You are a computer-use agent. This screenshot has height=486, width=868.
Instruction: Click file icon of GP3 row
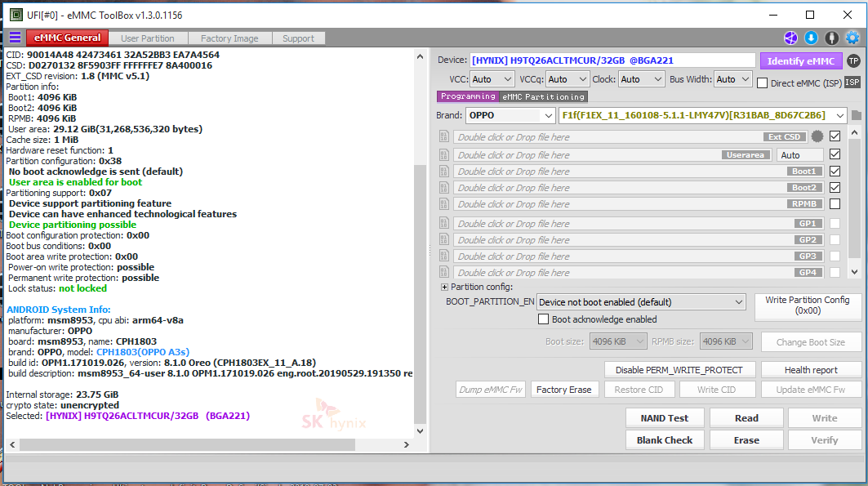click(443, 256)
